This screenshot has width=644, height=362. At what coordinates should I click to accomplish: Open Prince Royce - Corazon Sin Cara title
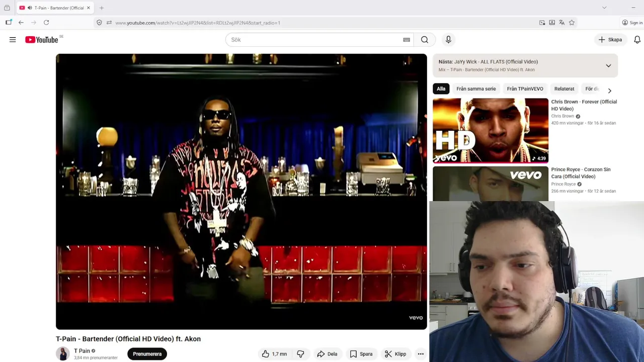581,173
